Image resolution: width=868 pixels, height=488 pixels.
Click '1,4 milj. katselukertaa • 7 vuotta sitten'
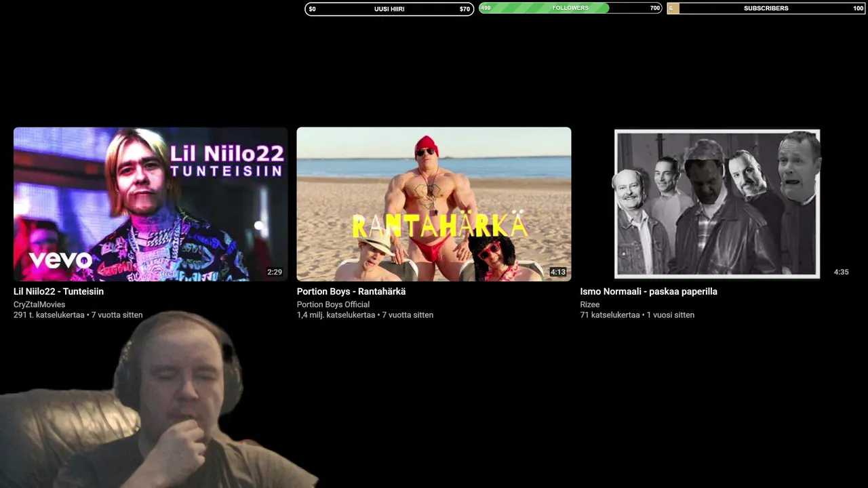click(365, 315)
